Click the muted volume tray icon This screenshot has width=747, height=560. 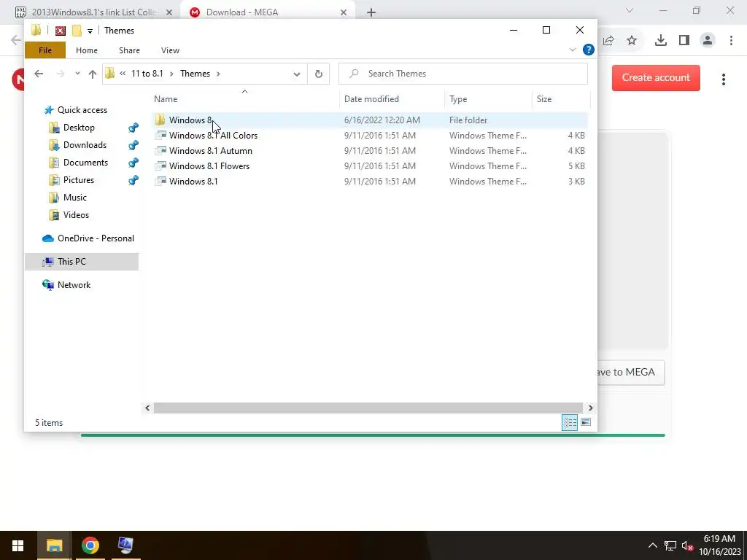tap(687, 545)
